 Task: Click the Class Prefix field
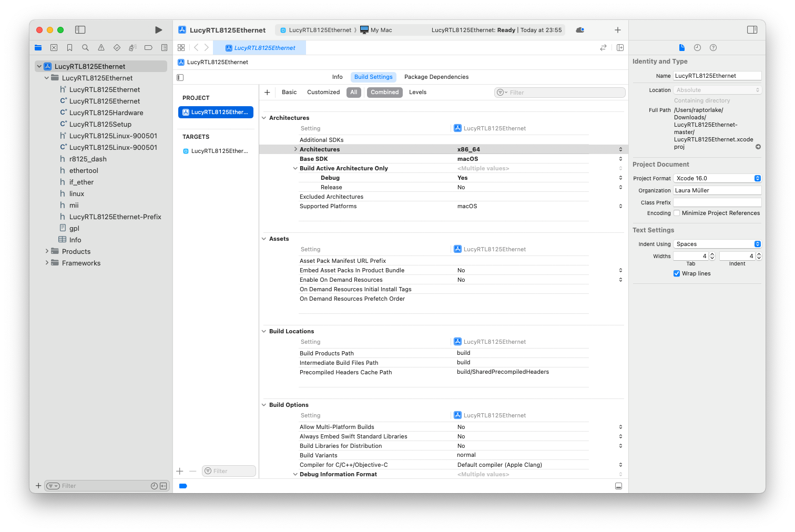718,203
